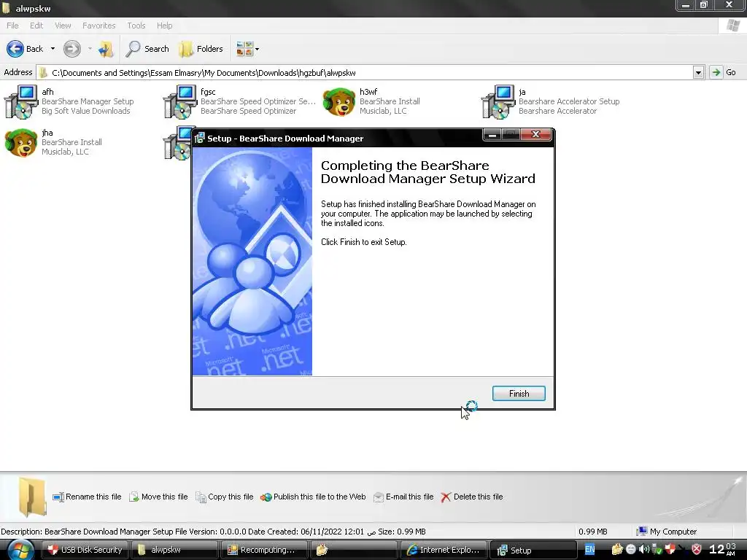Switch to Recomputing taskbar button
This screenshot has width=747, height=560.
pos(263,550)
